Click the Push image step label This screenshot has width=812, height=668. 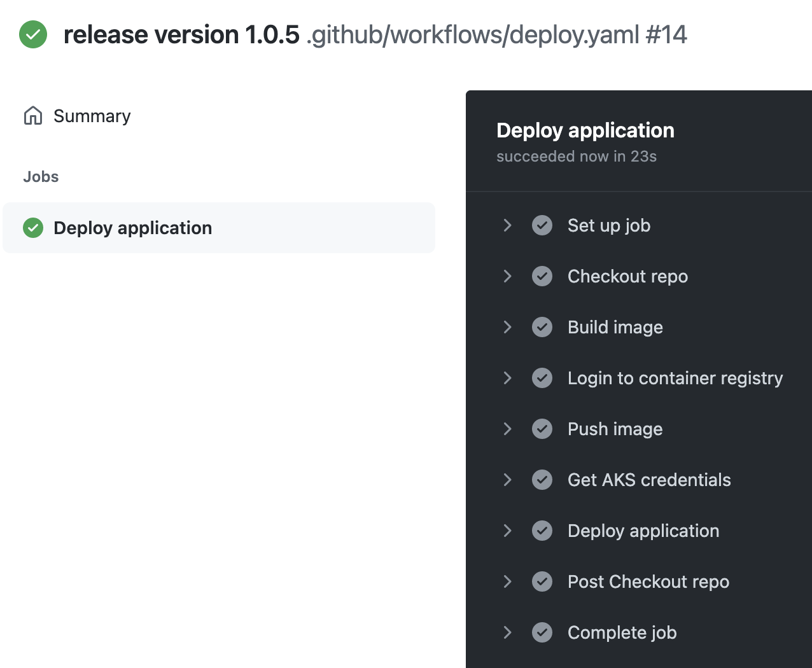coord(615,429)
